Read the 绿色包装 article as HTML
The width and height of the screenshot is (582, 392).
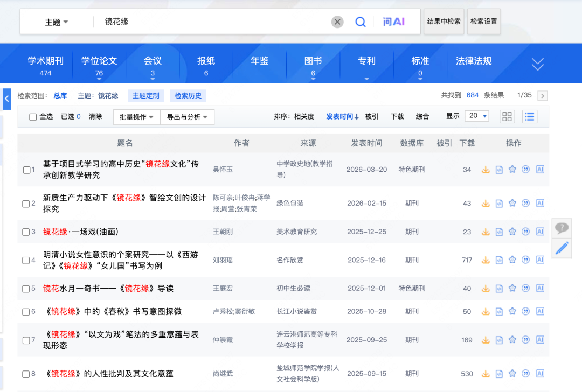[499, 204]
